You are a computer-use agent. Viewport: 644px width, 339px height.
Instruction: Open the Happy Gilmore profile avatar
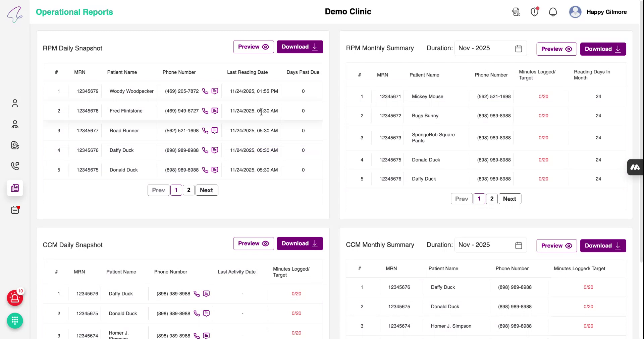(575, 12)
